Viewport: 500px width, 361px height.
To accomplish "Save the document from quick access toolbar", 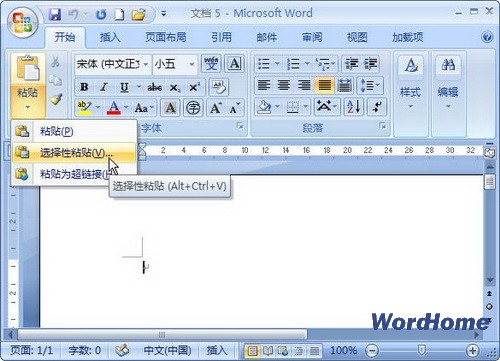I will 55,14.
